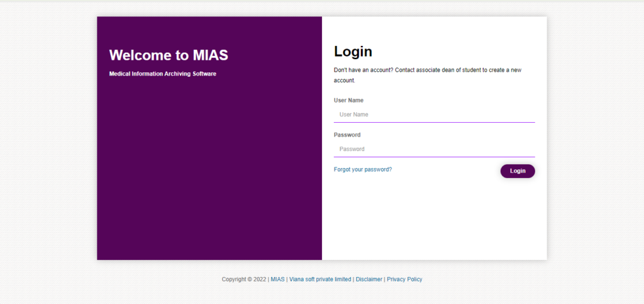
Task: Follow the MIAS footer link
Action: click(x=277, y=279)
